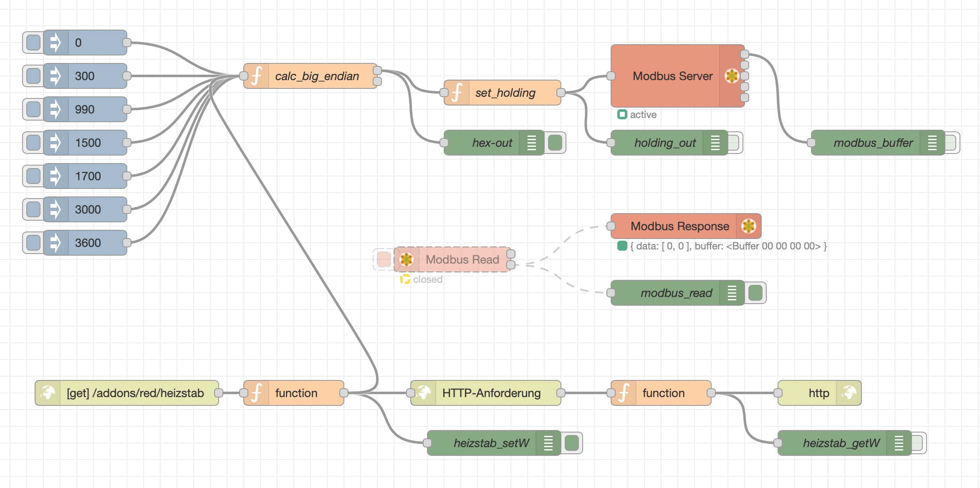The height and width of the screenshot is (488, 980).
Task: Click the calc_big_endian function icon
Action: (x=256, y=76)
